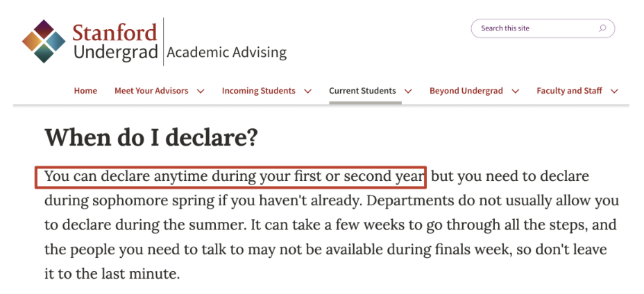Screen dimensions: 644x294
Task: Expand the Faculty and Staff chevron
Action: pyautogui.click(x=614, y=91)
